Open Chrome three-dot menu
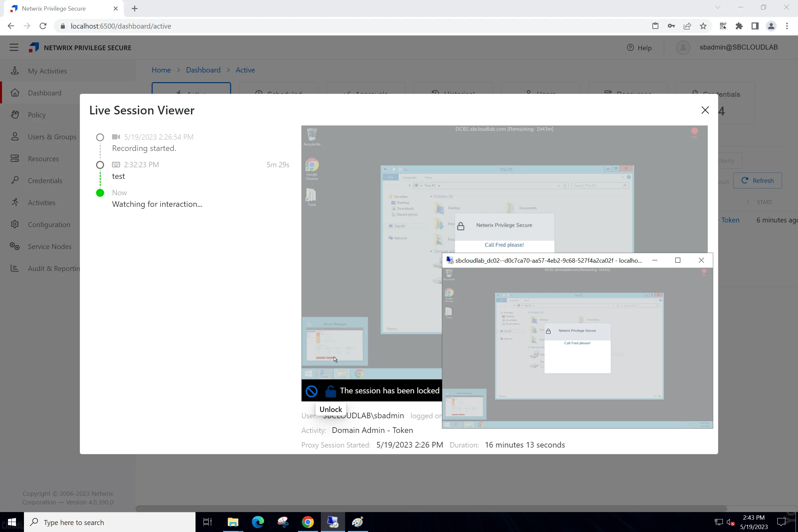This screenshot has height=532, width=798. (787, 26)
